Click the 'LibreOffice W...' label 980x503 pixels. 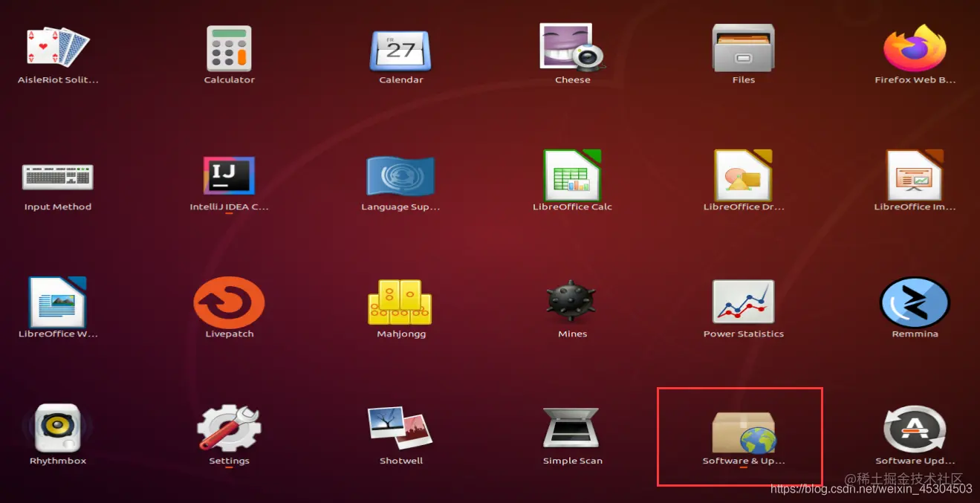[x=58, y=334]
